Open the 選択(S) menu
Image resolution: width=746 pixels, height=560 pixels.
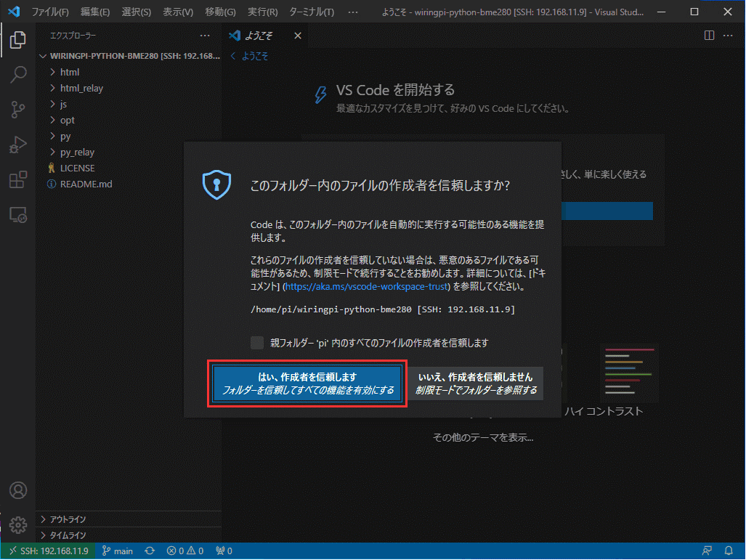point(136,12)
